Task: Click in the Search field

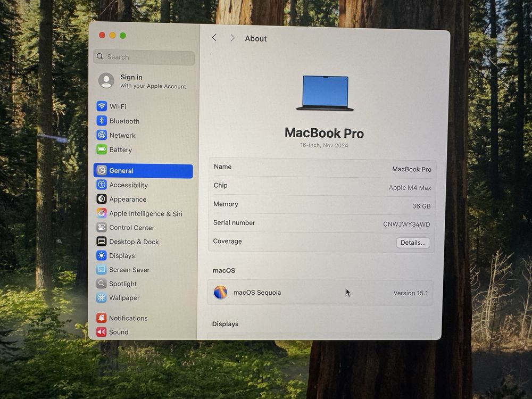Action: [144, 57]
